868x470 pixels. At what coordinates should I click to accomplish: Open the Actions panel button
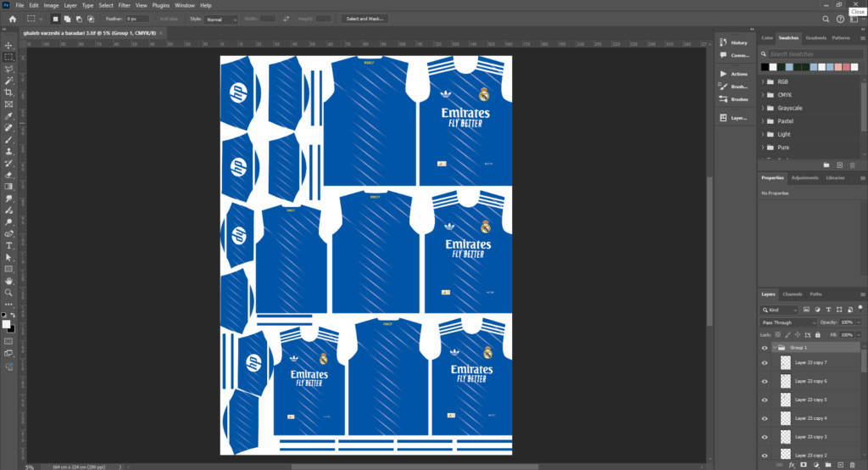tap(733, 74)
